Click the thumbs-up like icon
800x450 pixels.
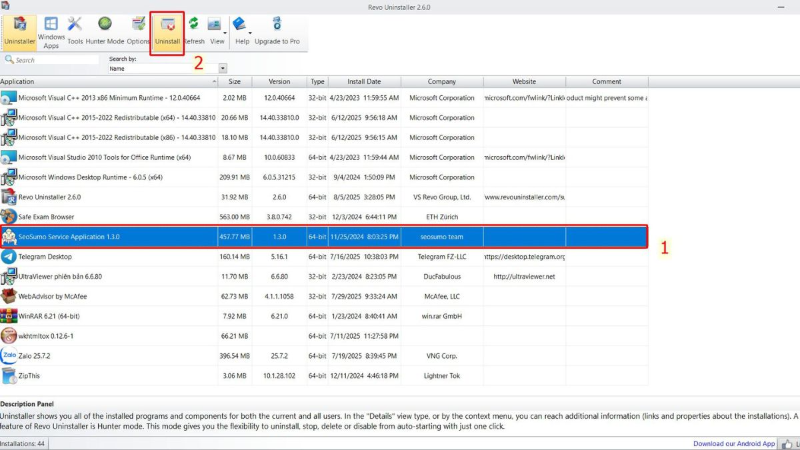(787, 444)
